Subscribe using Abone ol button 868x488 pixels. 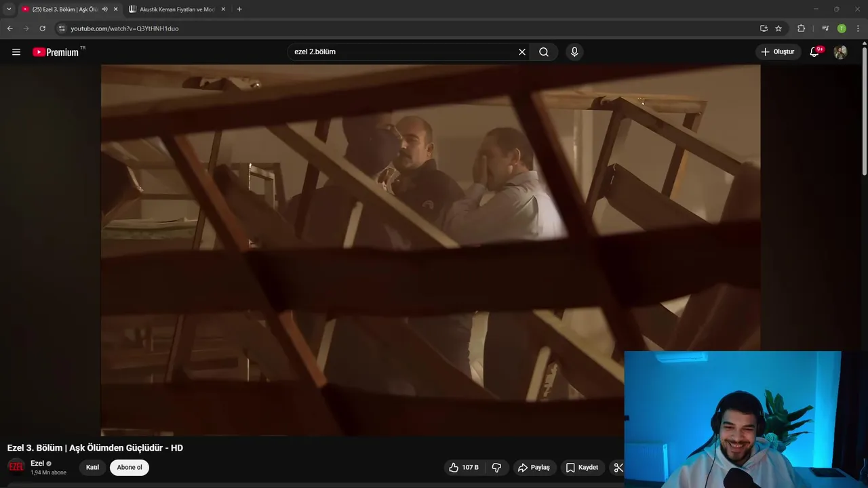coord(130,467)
